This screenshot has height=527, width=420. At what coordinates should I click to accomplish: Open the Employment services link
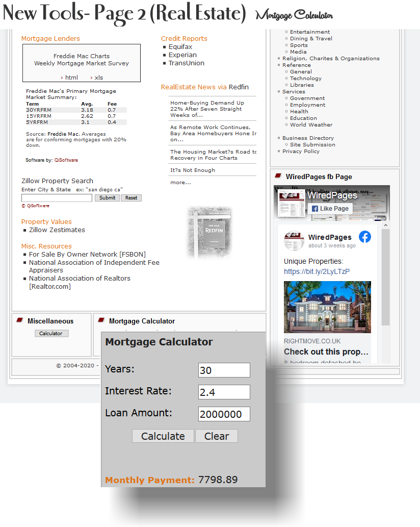[x=307, y=105]
